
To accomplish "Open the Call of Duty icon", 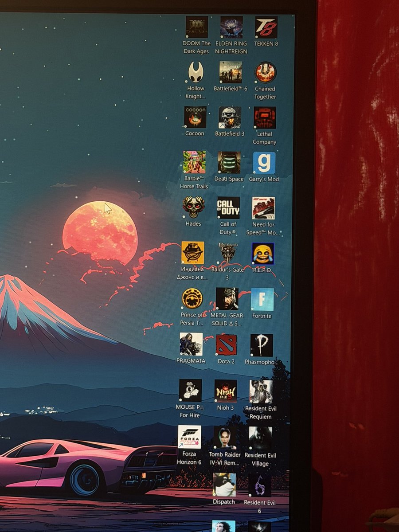I will 228,208.
